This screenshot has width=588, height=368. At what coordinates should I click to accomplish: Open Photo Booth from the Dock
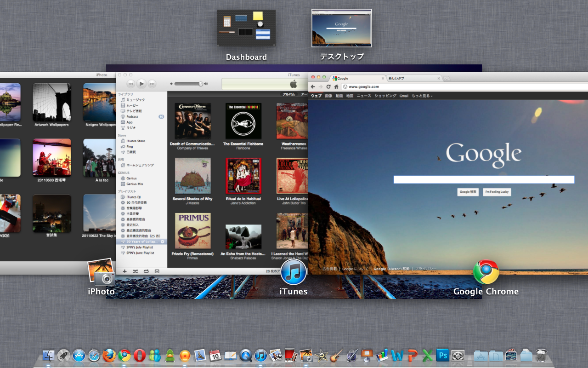click(291, 355)
